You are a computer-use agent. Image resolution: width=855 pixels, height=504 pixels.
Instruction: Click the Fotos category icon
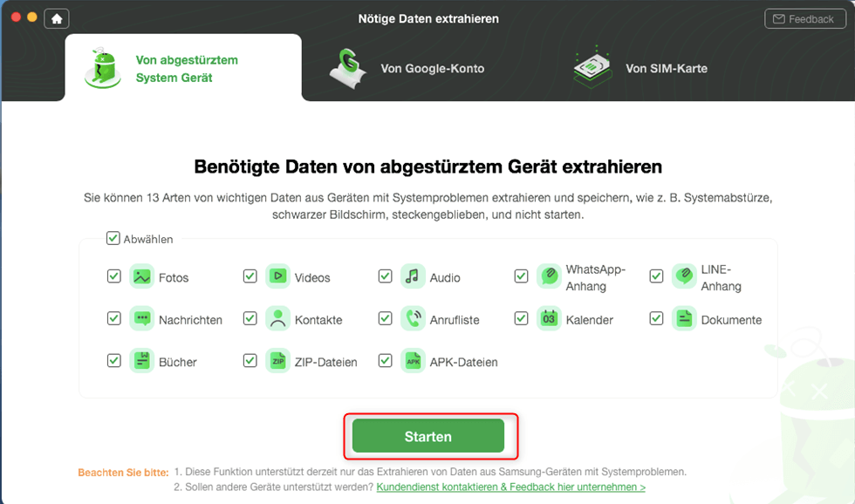(x=141, y=276)
